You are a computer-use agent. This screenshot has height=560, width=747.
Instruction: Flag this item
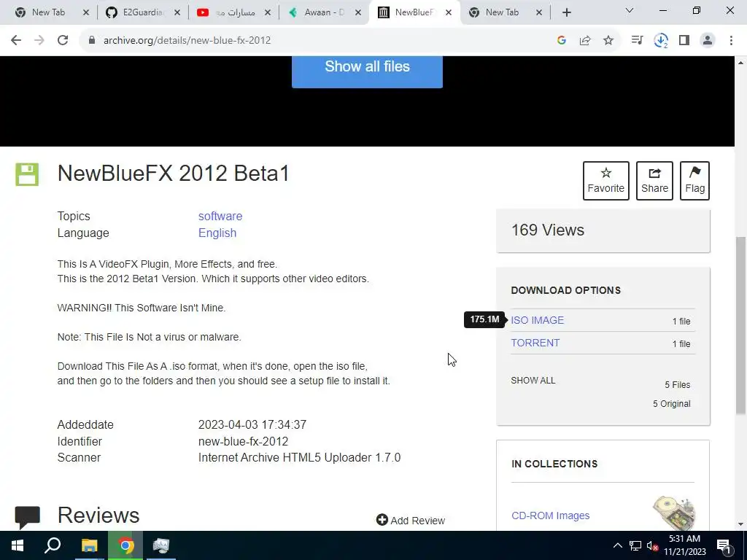[x=694, y=181]
